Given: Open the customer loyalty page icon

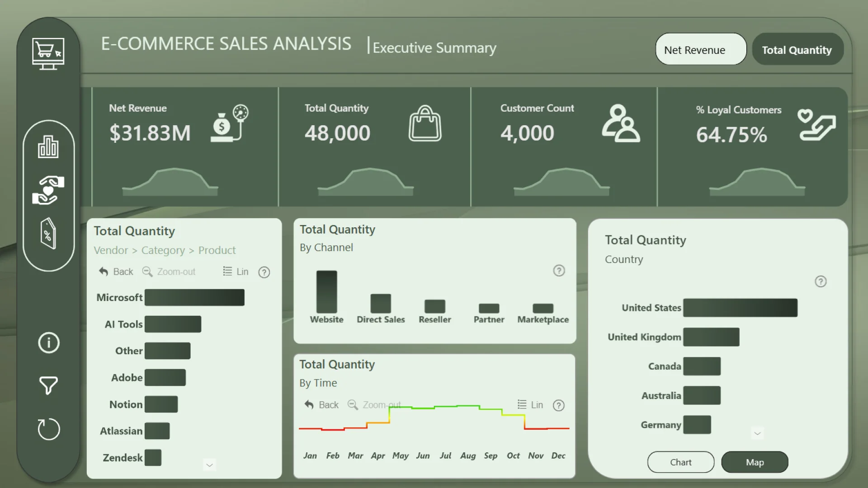Looking at the screenshot, I should 48,190.
